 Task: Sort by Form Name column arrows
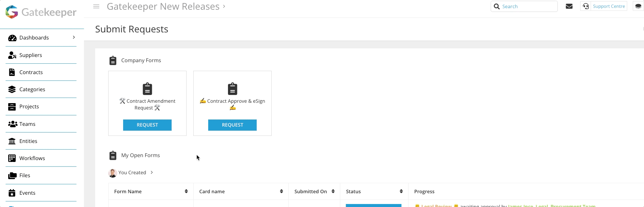(x=186, y=191)
